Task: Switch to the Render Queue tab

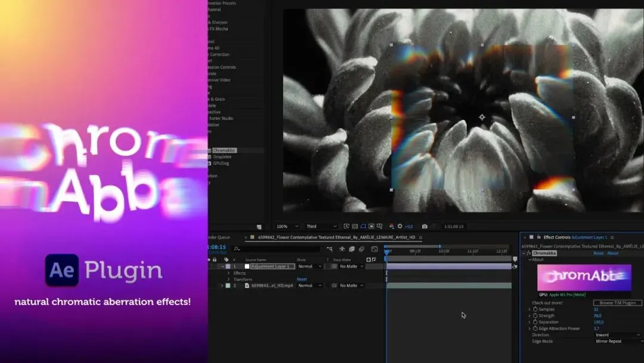Action: (219, 237)
